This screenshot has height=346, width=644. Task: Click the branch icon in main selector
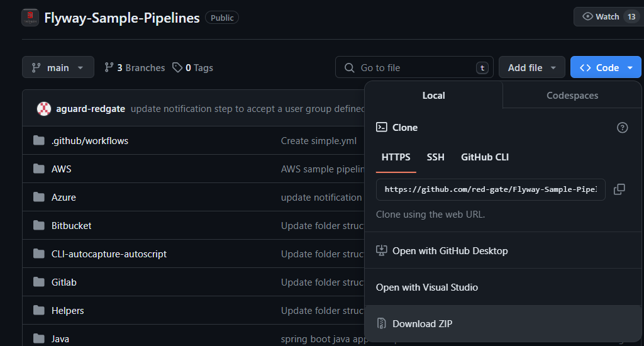click(x=36, y=67)
